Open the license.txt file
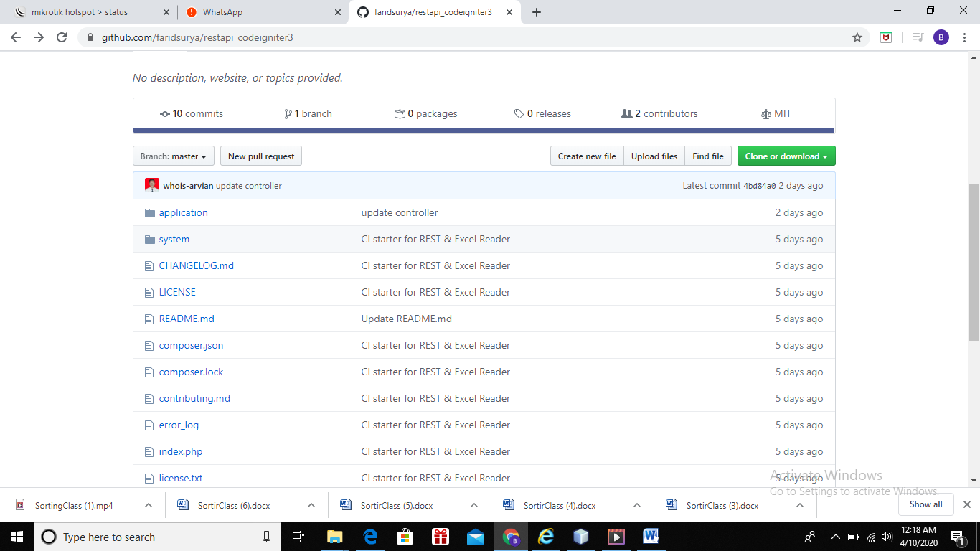This screenshot has width=980, height=551. pos(181,479)
